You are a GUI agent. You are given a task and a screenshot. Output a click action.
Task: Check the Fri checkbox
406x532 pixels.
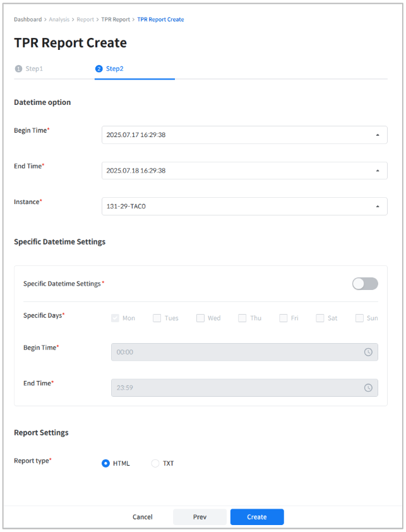pos(284,318)
